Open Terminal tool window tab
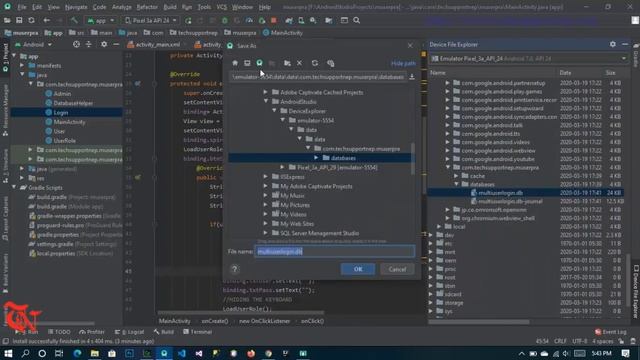640x360 pixels. click(198, 332)
